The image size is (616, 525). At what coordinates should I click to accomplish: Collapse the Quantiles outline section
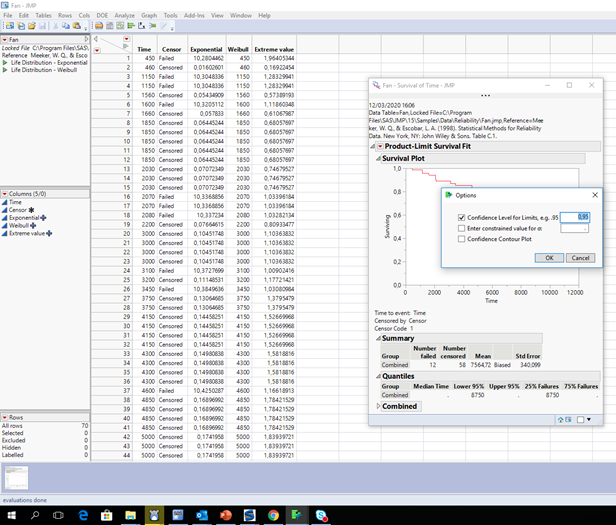[378, 376]
